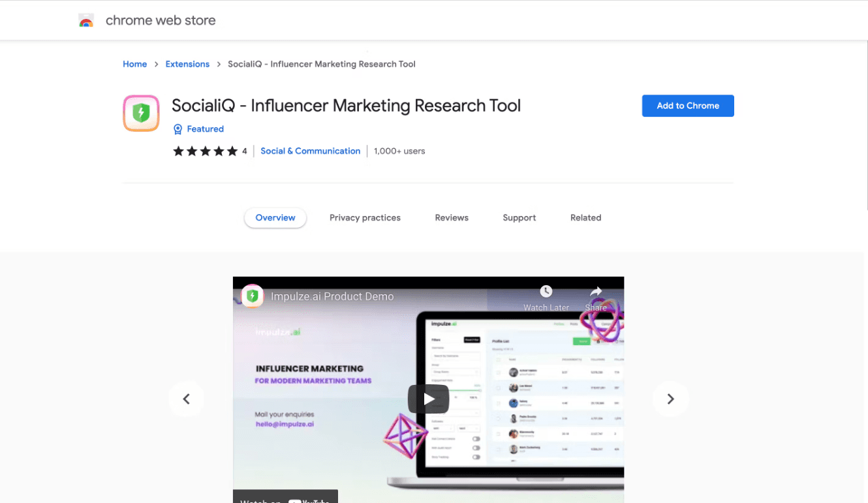This screenshot has width=868, height=503.
Task: Show the next screenshot with right arrow
Action: [x=670, y=399]
